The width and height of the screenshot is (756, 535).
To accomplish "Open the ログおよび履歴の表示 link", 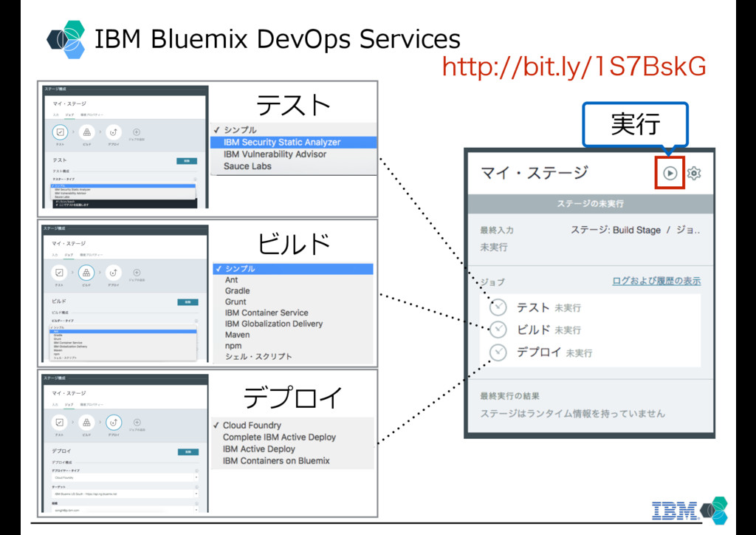I will click(656, 281).
